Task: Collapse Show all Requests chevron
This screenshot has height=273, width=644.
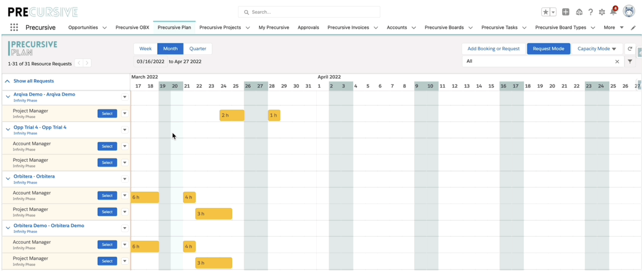Action: [x=7, y=81]
